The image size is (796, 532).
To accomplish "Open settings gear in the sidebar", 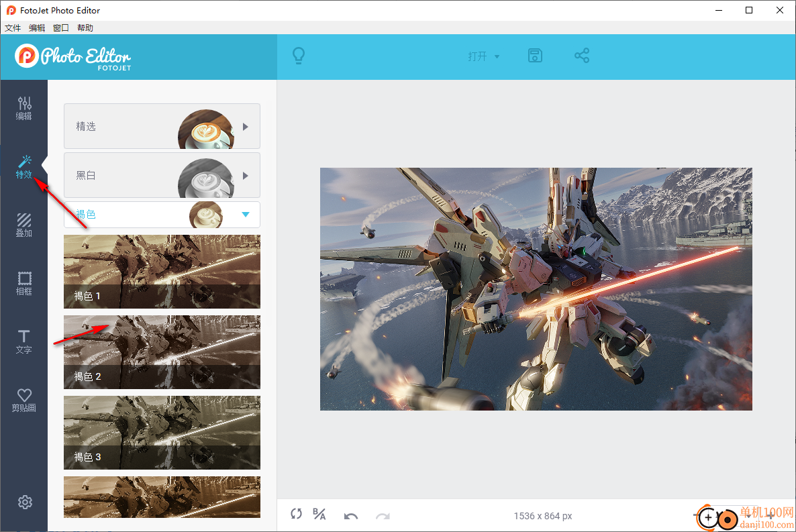I will (25, 502).
